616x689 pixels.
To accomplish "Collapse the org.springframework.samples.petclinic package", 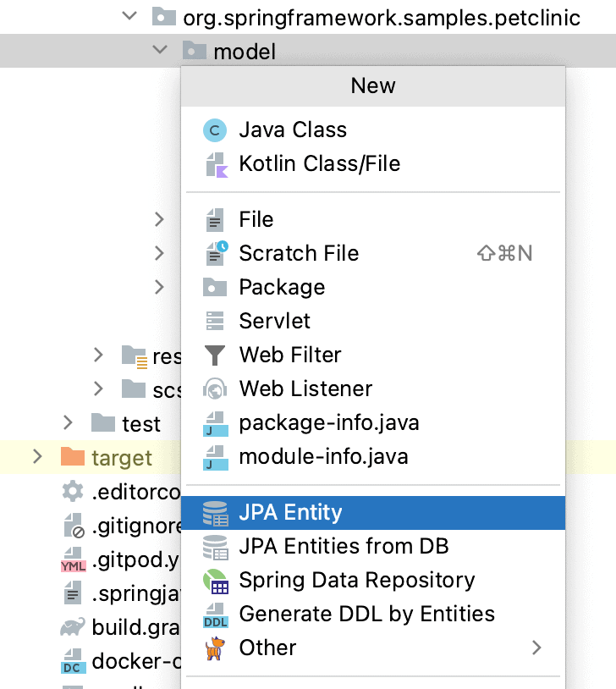I will [x=129, y=16].
